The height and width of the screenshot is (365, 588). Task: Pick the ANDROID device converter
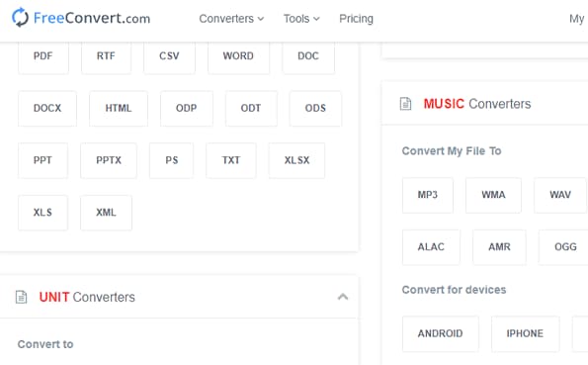coord(440,333)
